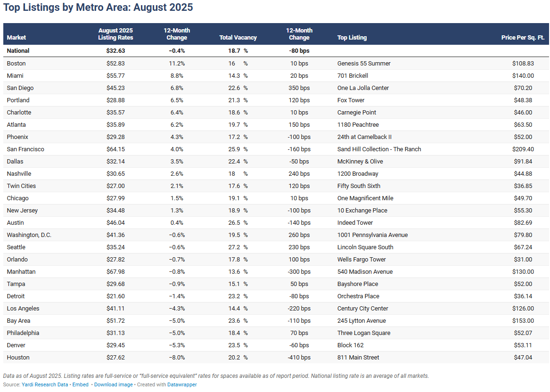This screenshot has height=392, width=550.
Task: Click the August 2025 Listing Rates header
Action: pyautogui.click(x=115, y=34)
